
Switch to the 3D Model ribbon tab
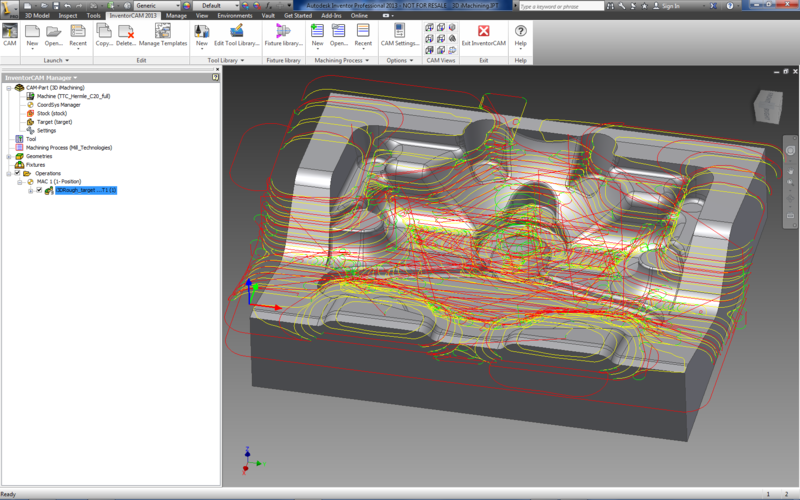pos(35,16)
